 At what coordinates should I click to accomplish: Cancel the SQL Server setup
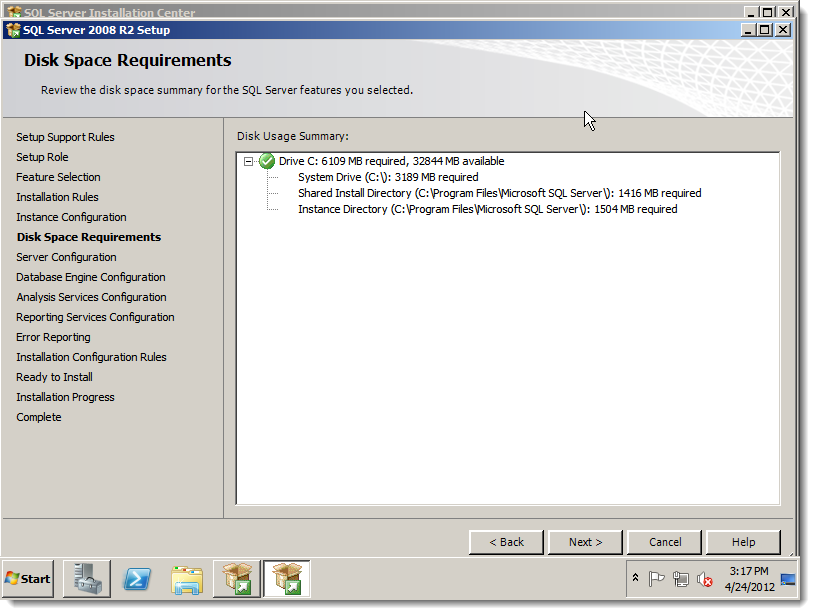(665, 542)
